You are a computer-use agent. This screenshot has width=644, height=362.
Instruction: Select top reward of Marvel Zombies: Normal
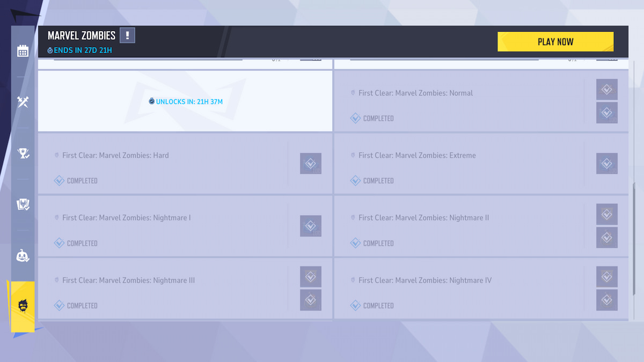pos(607,90)
